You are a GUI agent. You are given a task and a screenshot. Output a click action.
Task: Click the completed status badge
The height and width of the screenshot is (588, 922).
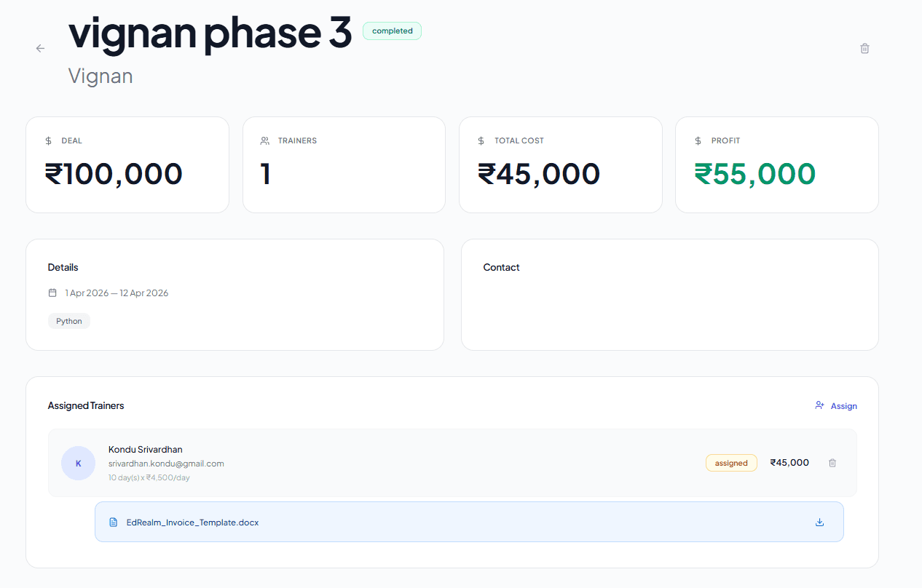392,31
